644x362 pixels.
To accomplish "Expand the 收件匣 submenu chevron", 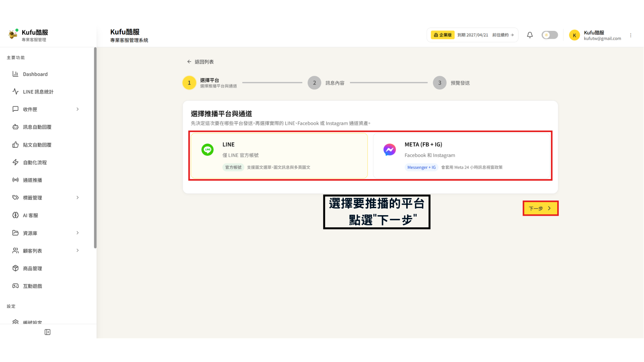I will click(77, 109).
